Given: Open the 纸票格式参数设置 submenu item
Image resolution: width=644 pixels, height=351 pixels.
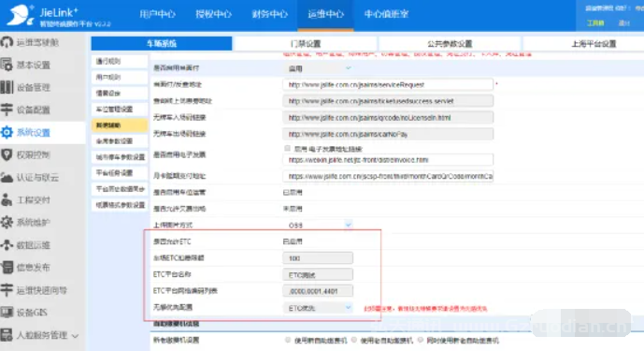Looking at the screenshot, I should (x=120, y=205).
